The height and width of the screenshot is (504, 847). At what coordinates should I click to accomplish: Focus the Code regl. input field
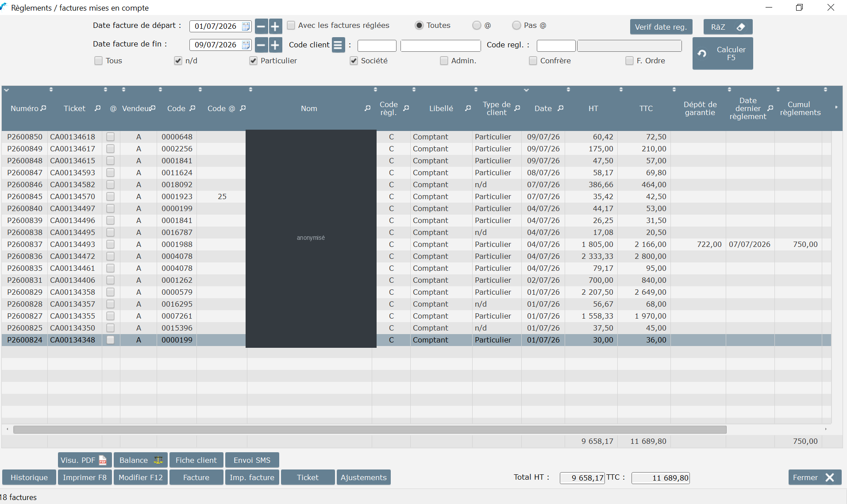[x=556, y=46]
